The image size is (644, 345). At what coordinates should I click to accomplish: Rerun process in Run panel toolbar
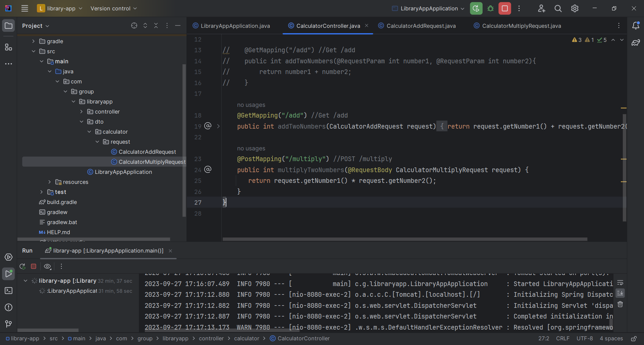pos(22,266)
